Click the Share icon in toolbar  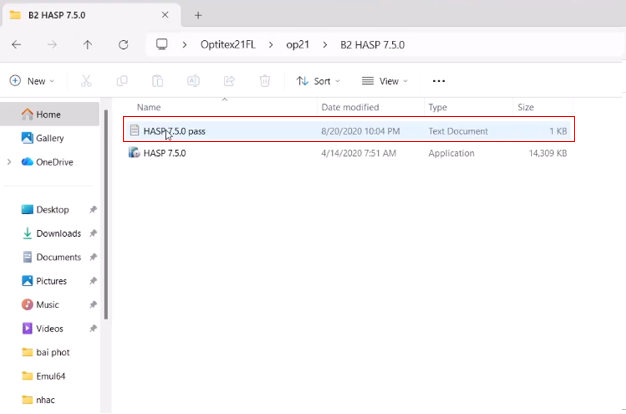click(x=229, y=81)
